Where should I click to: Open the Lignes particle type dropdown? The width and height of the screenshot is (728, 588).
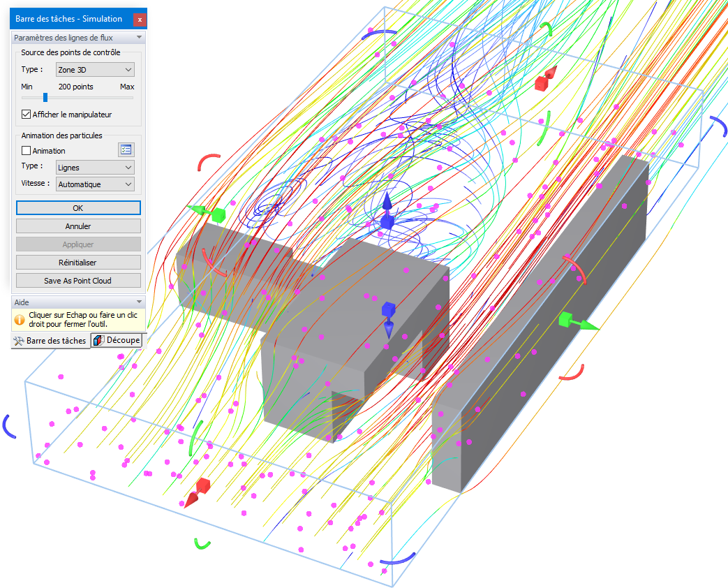pyautogui.click(x=95, y=167)
